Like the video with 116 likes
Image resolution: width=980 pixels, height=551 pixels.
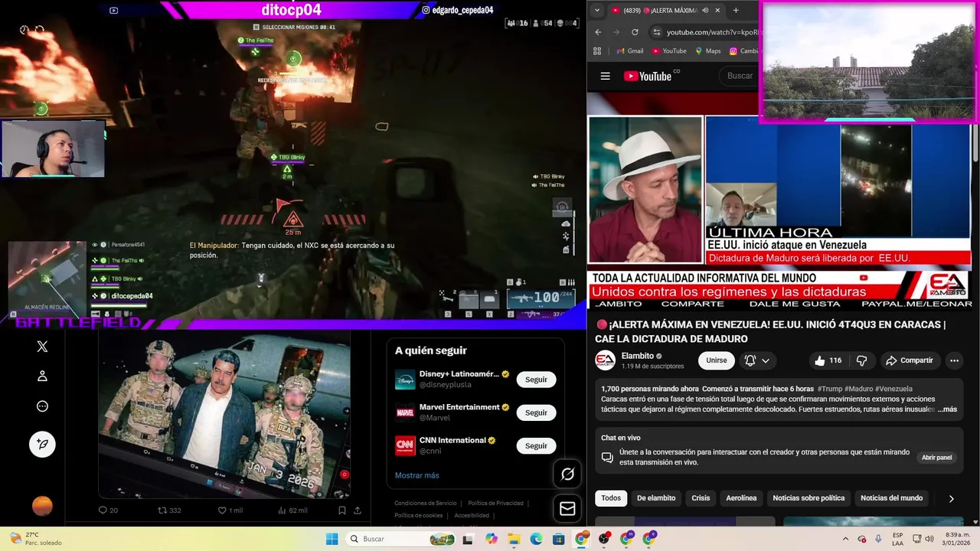829,360
